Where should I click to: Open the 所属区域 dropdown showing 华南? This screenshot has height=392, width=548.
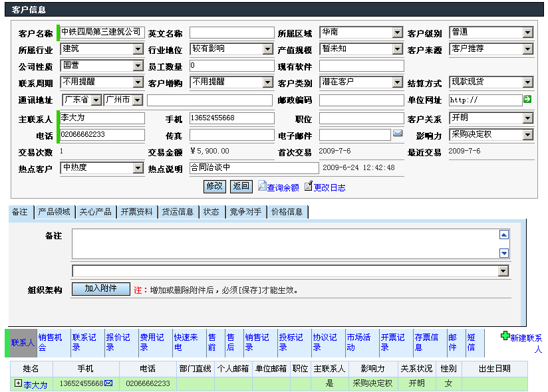(x=361, y=33)
